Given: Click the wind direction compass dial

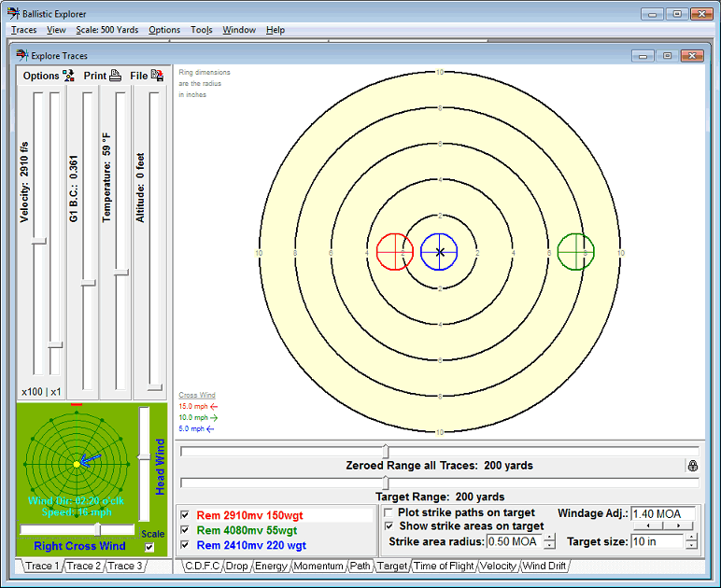Looking at the screenshot, I should coord(77,464).
